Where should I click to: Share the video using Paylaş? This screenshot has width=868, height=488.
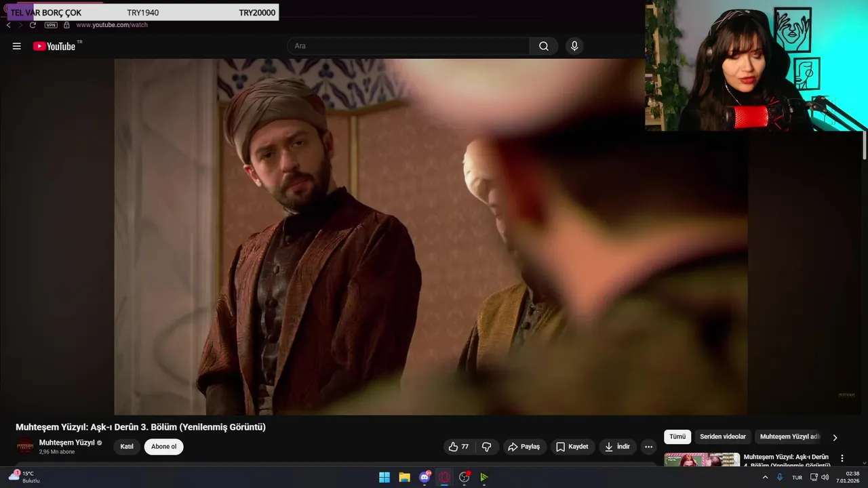coord(524,447)
